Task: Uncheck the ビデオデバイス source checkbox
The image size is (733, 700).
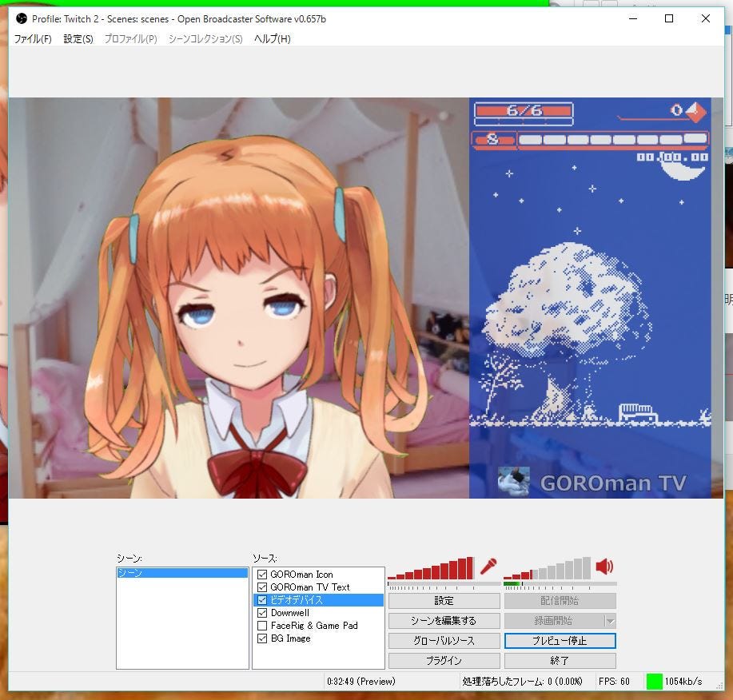Action: coord(262,600)
